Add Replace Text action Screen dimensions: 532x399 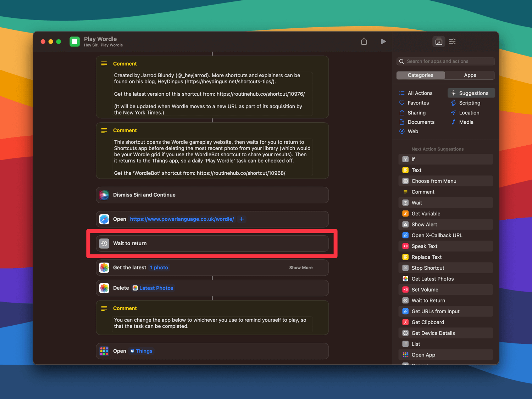point(446,257)
